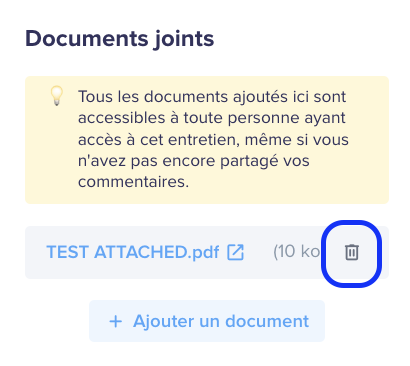Click the text accès à cet entretien

pos(159,140)
